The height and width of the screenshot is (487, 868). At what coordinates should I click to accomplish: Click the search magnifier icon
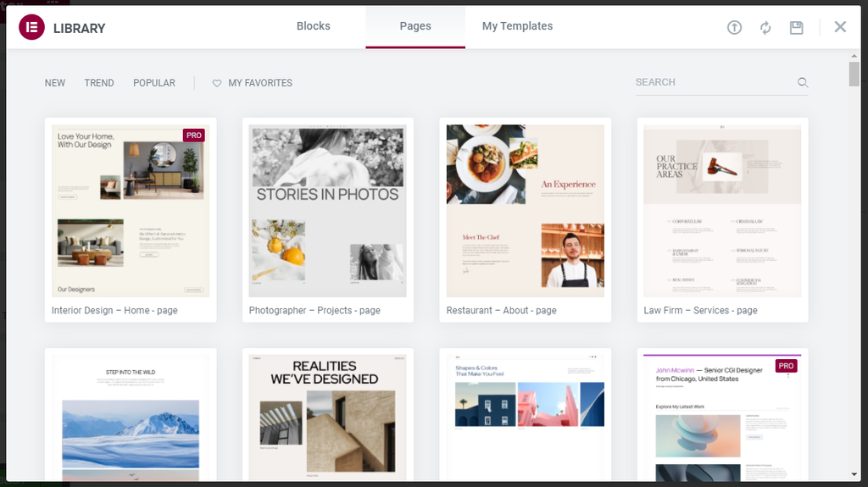click(x=803, y=82)
